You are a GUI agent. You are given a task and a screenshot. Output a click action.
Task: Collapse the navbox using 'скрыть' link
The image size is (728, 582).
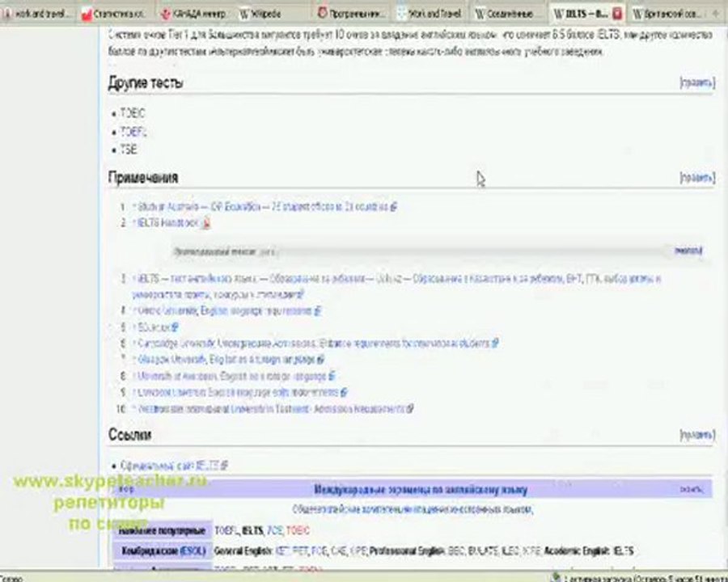691,490
